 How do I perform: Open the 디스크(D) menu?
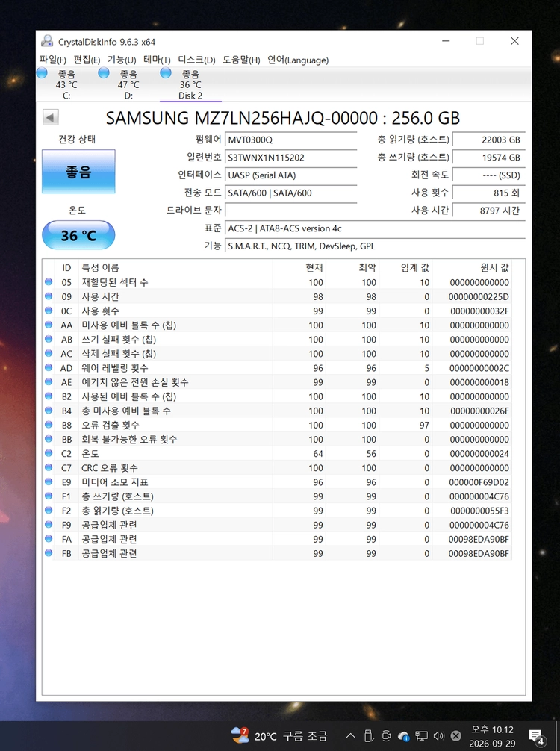[196, 60]
